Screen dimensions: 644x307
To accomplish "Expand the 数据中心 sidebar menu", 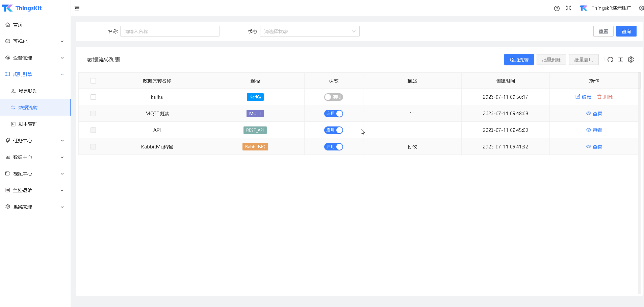I will (x=35, y=157).
